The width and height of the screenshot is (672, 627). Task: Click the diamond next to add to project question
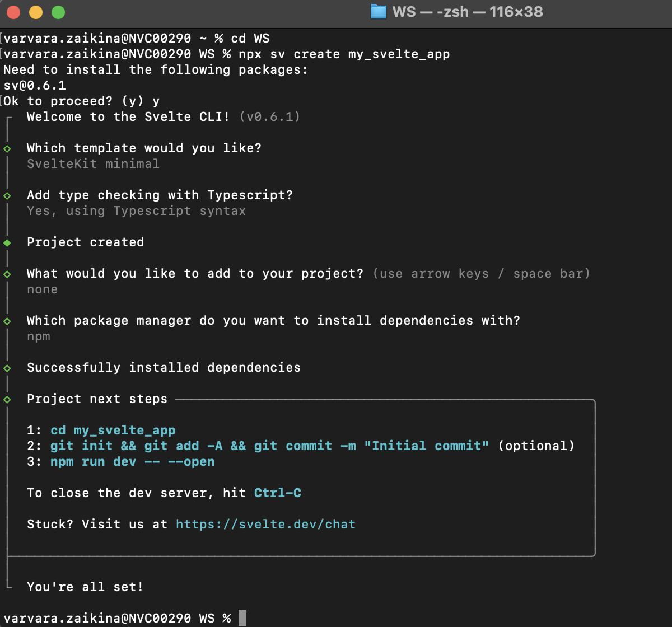[x=7, y=273]
